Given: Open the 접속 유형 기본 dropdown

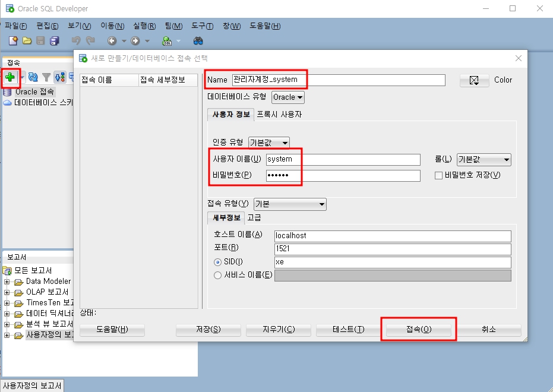Looking at the screenshot, I should (290, 204).
